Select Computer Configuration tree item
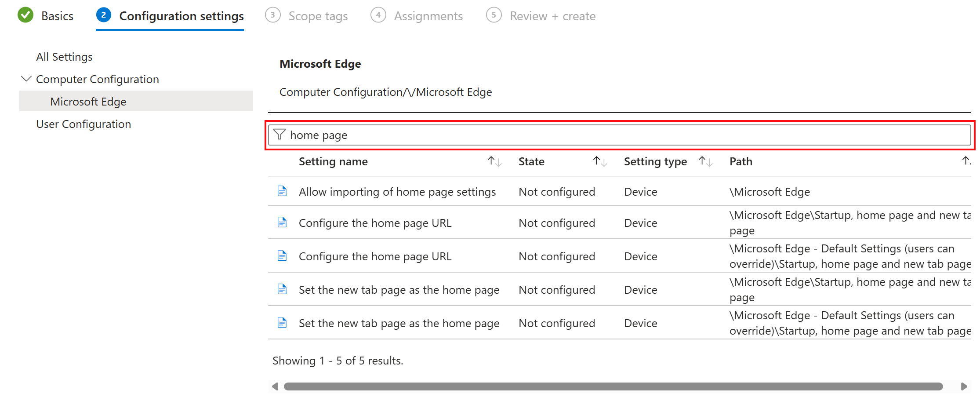Image resolution: width=980 pixels, height=401 pixels. coord(98,79)
